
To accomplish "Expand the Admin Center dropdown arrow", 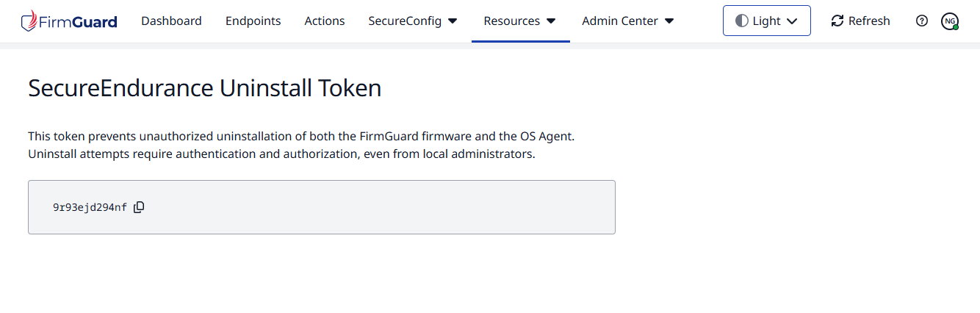I will 669,21.
